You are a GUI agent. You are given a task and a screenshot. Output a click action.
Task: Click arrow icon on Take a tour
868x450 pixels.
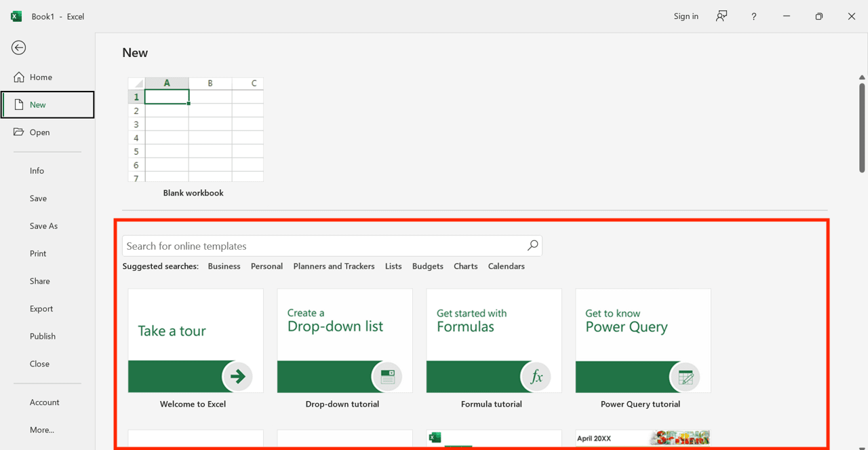click(237, 376)
